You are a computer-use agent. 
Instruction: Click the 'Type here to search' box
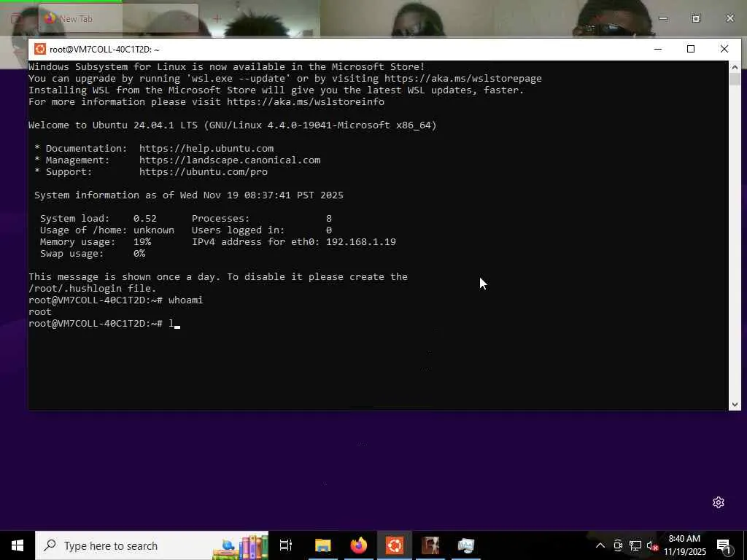coord(152,545)
